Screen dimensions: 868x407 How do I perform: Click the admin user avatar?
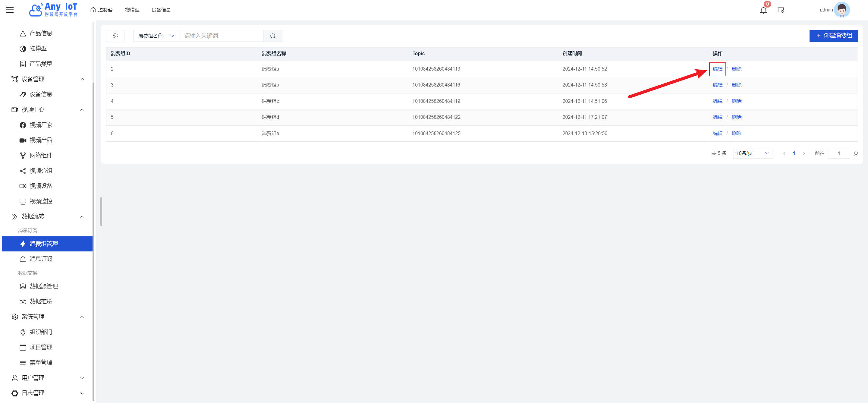[841, 10]
